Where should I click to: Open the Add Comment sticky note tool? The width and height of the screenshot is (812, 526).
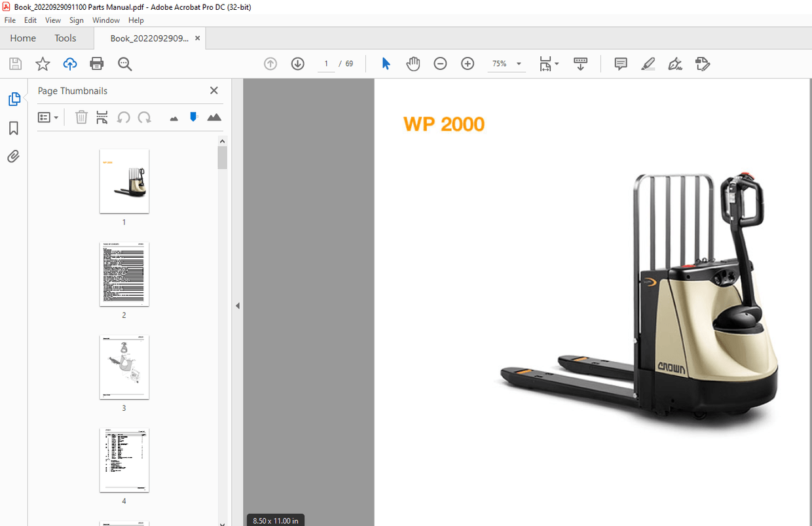pos(620,63)
